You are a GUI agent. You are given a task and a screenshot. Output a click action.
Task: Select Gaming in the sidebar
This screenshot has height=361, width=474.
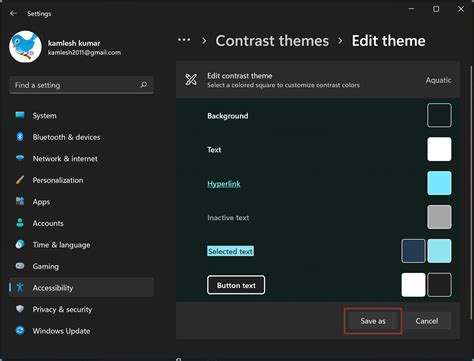point(82,266)
